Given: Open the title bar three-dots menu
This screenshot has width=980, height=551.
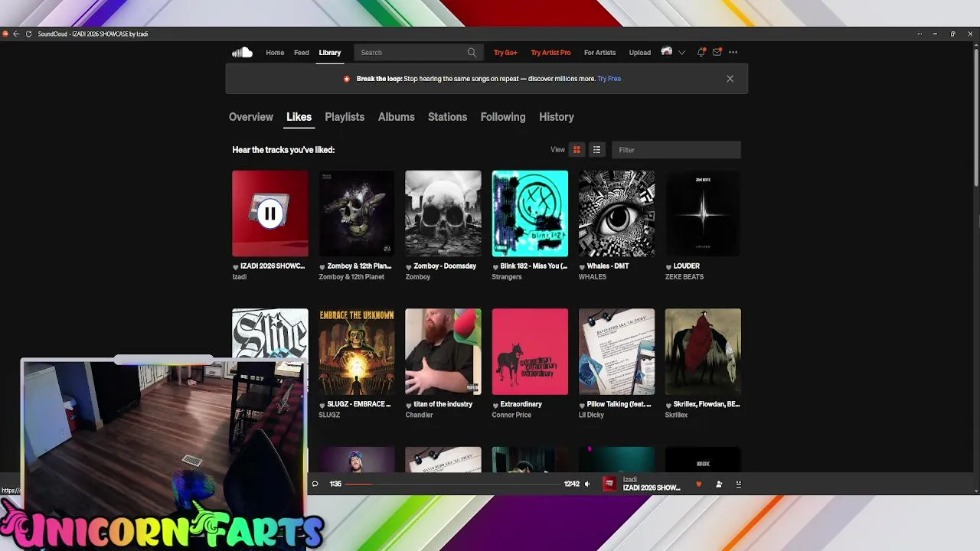Looking at the screenshot, I should [920, 34].
